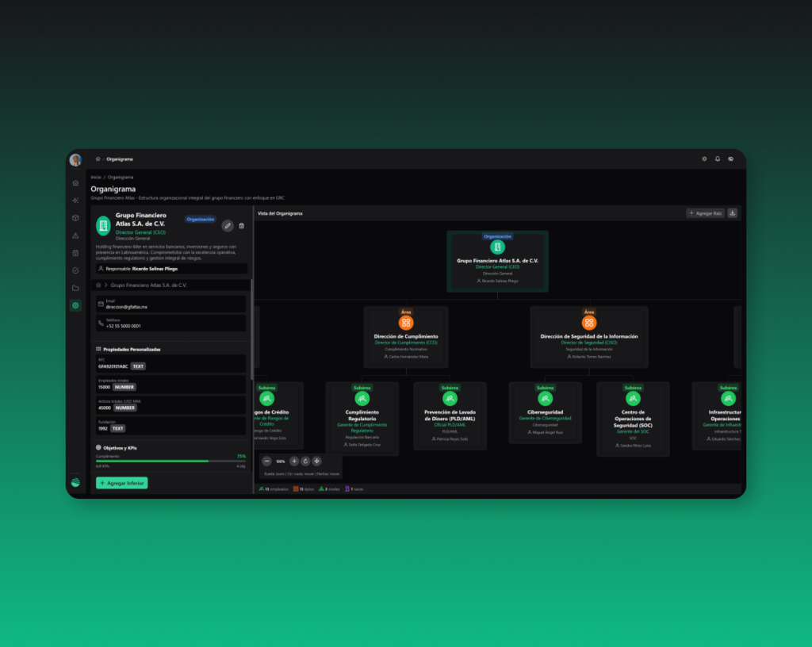Open the folder item in the left sidebar
Image resolution: width=812 pixels, height=647 pixels.
tap(75, 288)
